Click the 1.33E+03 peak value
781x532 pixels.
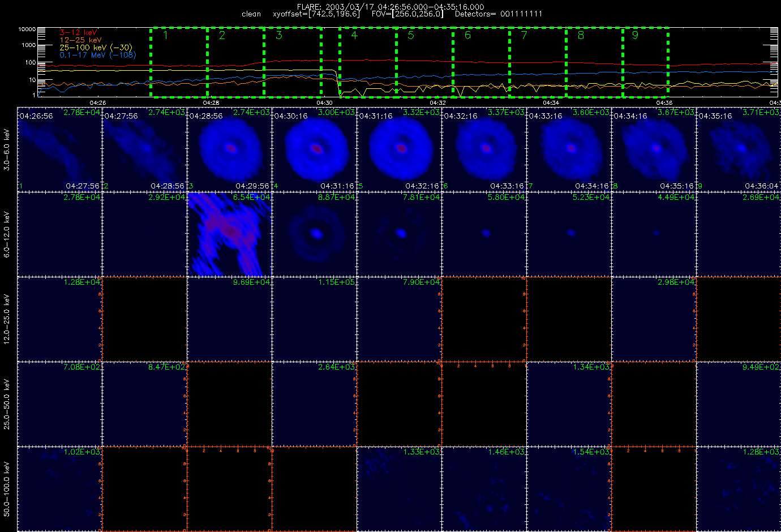click(x=422, y=452)
